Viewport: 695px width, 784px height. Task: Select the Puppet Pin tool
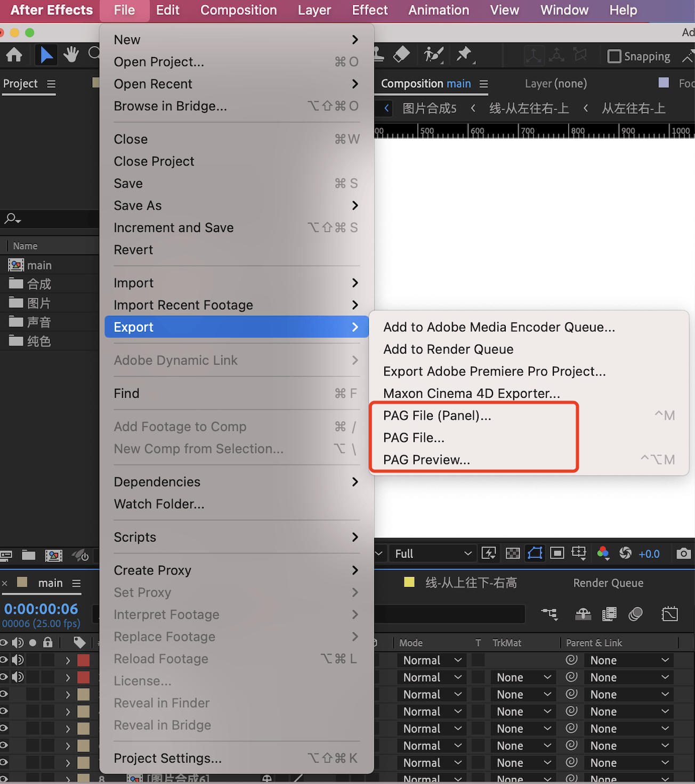point(464,54)
